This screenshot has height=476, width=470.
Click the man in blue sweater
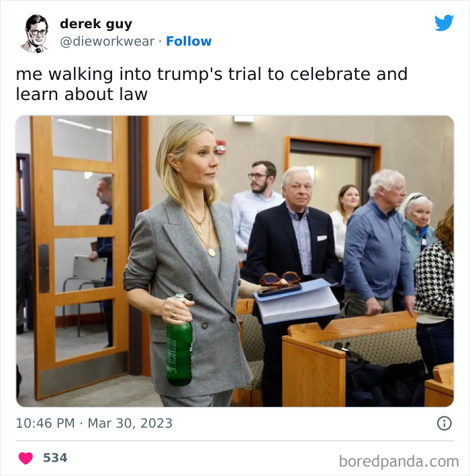pyautogui.click(x=377, y=243)
